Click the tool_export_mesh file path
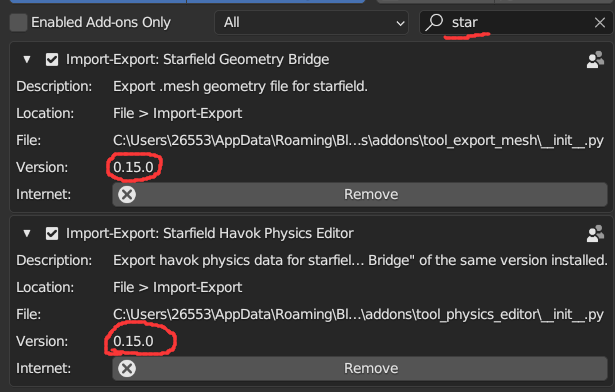615x392 pixels. (x=358, y=140)
